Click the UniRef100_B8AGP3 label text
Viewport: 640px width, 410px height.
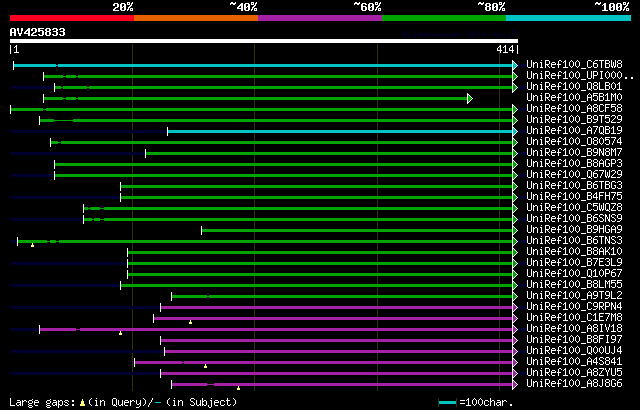point(574,164)
